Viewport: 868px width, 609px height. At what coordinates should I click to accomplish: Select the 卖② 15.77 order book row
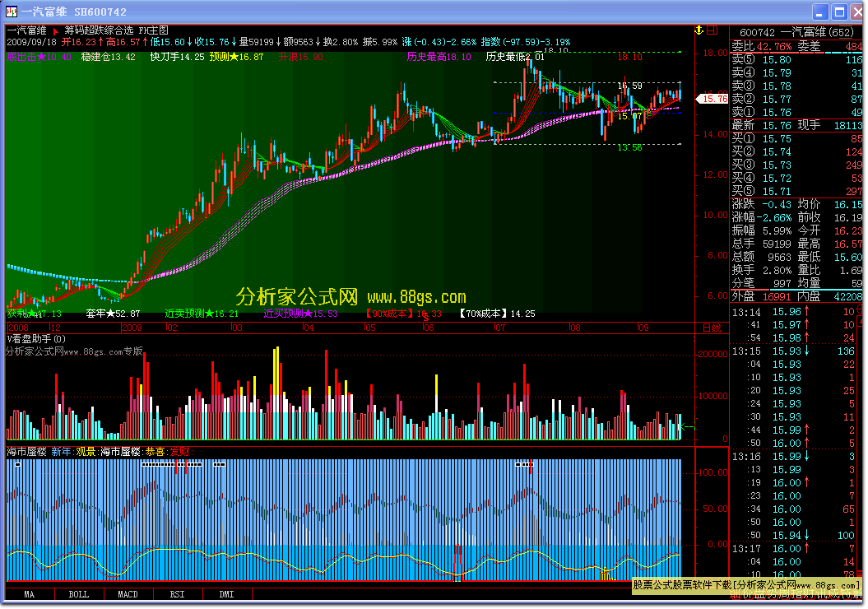796,99
